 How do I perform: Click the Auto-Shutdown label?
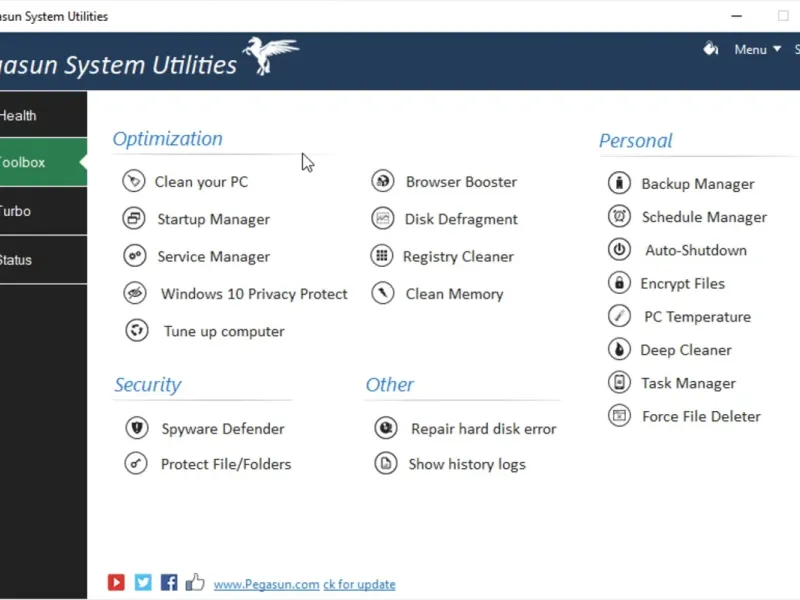pos(696,251)
